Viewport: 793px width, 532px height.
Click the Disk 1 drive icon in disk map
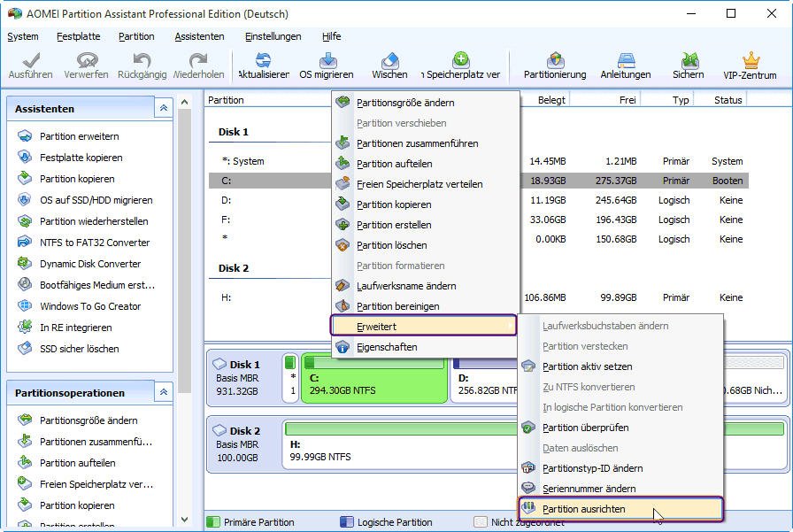tap(219, 364)
